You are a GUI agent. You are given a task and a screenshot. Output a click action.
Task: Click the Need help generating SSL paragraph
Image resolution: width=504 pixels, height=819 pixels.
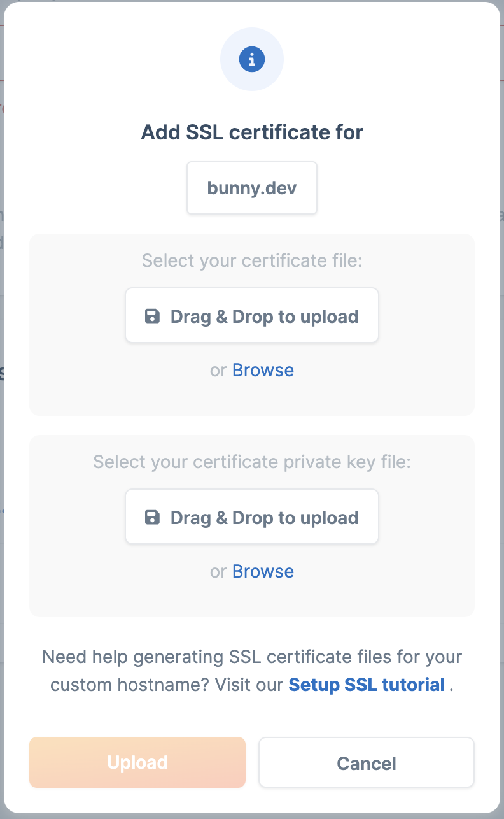point(252,671)
